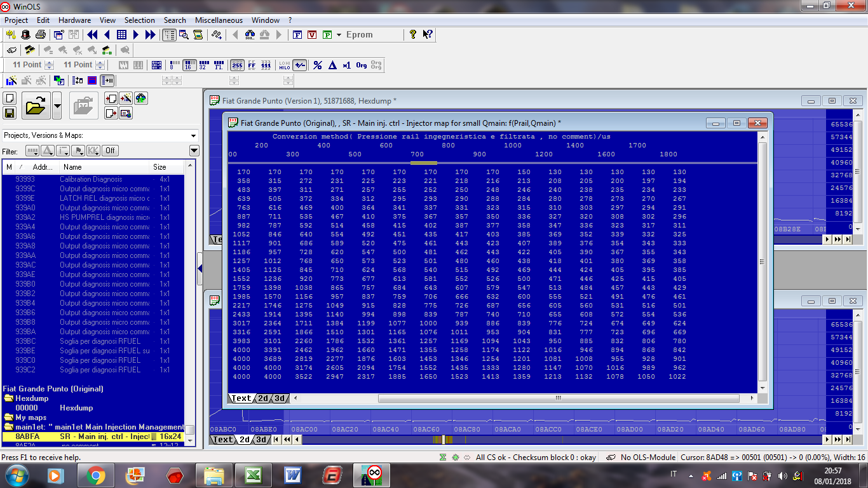868x488 pixels.
Task: Open the Project menu
Action: tap(17, 20)
